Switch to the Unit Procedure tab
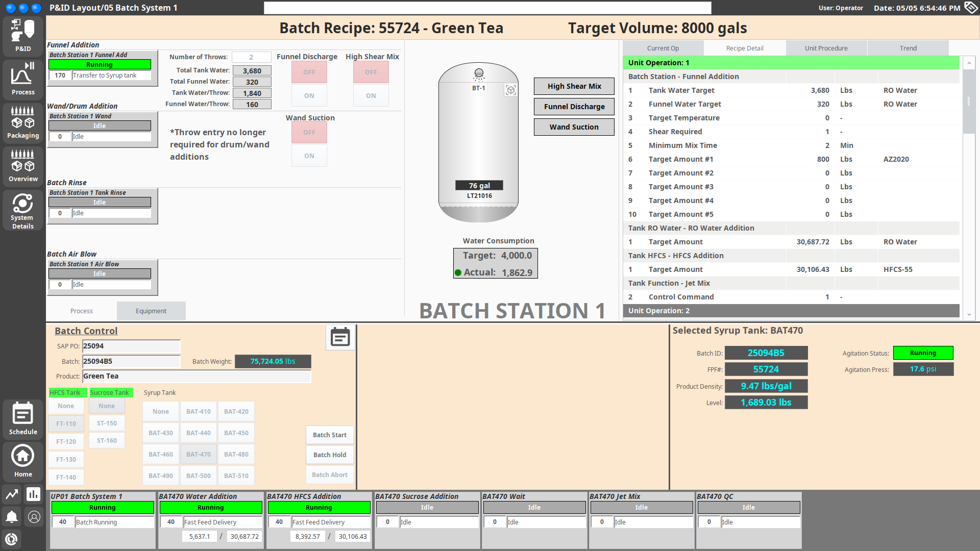The width and height of the screenshot is (980, 551). [x=826, y=48]
